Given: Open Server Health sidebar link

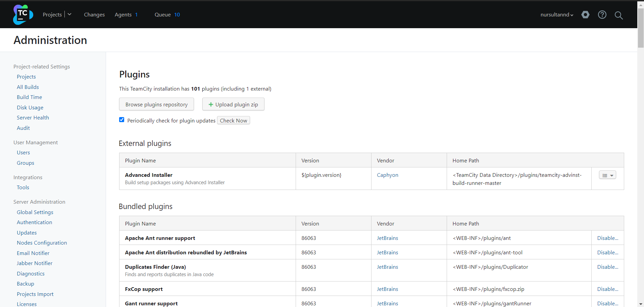Looking at the screenshot, I should (33, 118).
